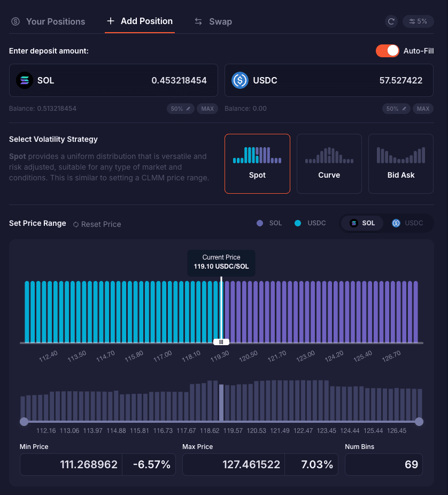Click the Bid Ask distribution chart icon

tap(400, 155)
